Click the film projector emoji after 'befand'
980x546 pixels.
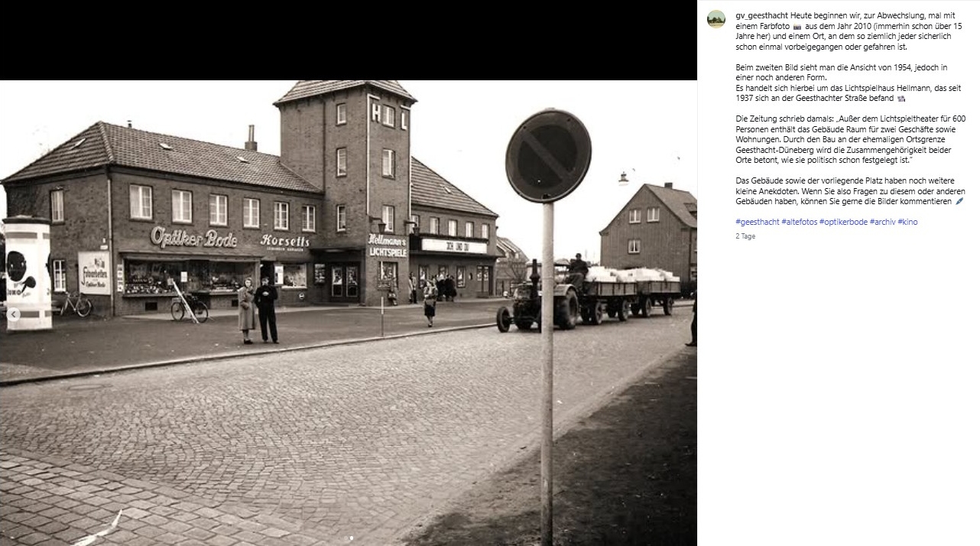point(901,99)
